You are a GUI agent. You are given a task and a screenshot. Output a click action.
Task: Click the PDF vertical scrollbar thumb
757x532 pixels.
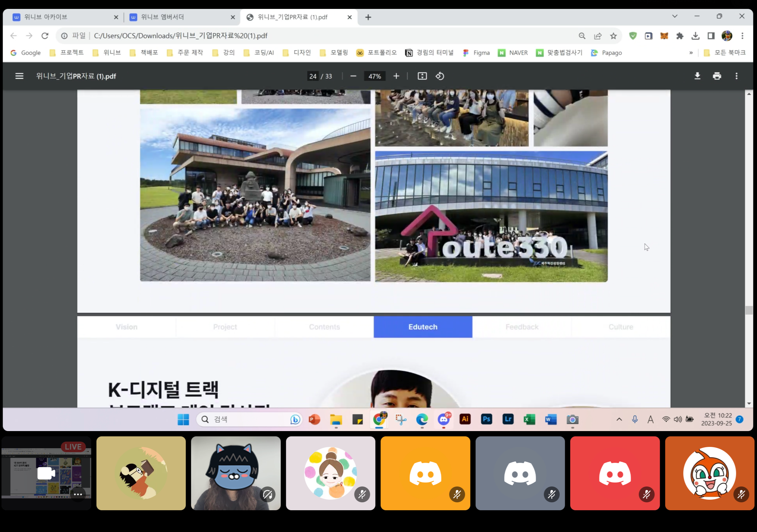[748, 310]
